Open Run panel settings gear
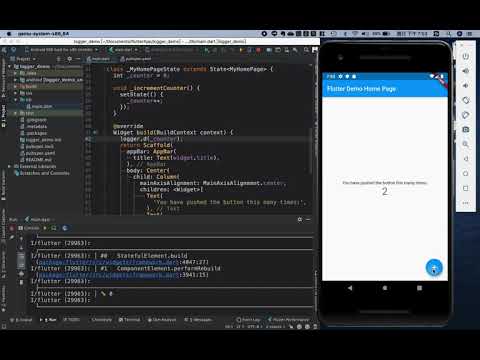This screenshot has height=360, width=480. 300,219
